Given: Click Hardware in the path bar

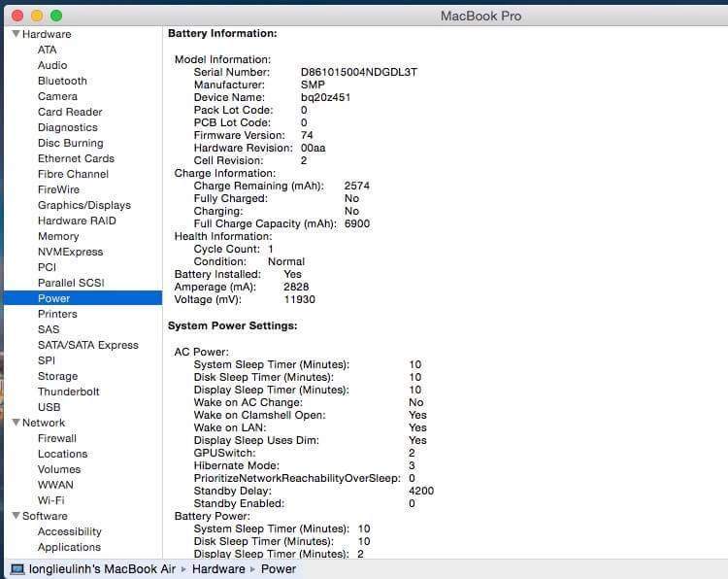Looking at the screenshot, I should click(x=218, y=569).
